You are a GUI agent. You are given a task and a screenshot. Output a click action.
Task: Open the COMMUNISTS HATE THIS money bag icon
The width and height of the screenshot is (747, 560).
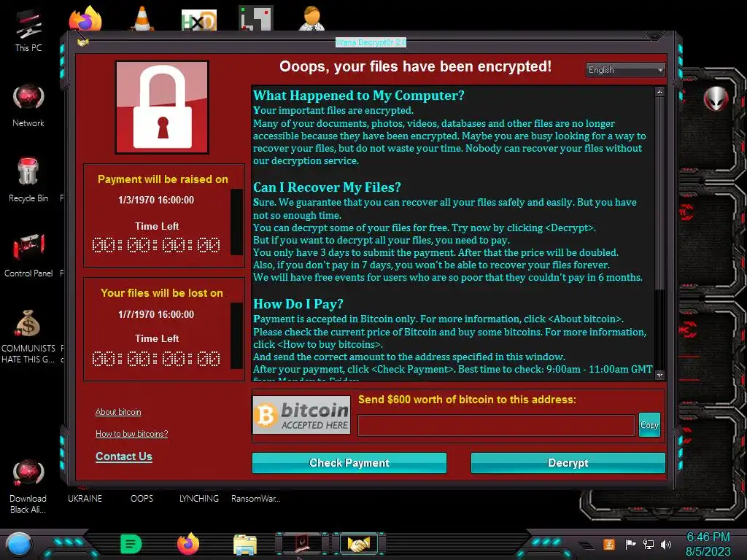click(x=28, y=336)
